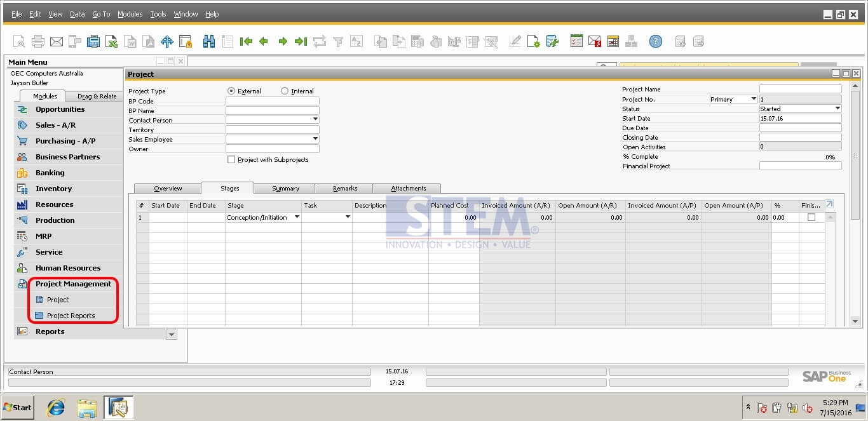The height and width of the screenshot is (421, 868).
Task: Switch to the Summary tab
Action: (285, 188)
